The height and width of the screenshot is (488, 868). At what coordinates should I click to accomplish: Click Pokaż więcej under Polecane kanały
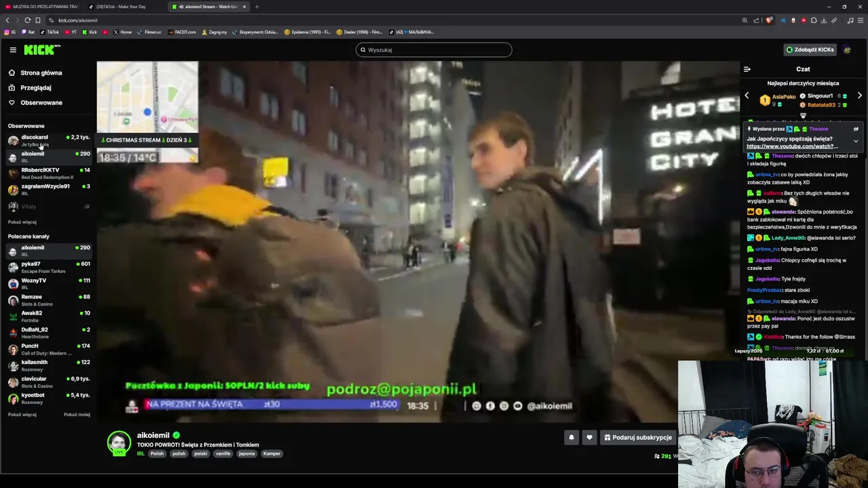(x=22, y=414)
